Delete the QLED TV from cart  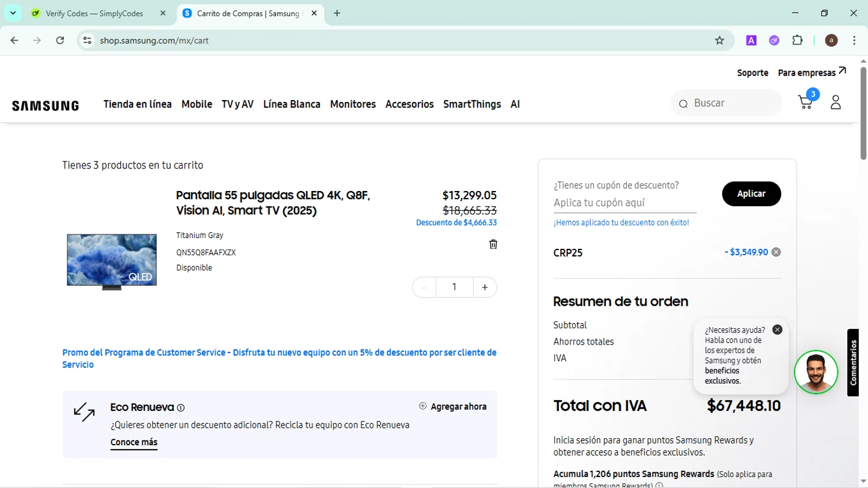coord(493,244)
